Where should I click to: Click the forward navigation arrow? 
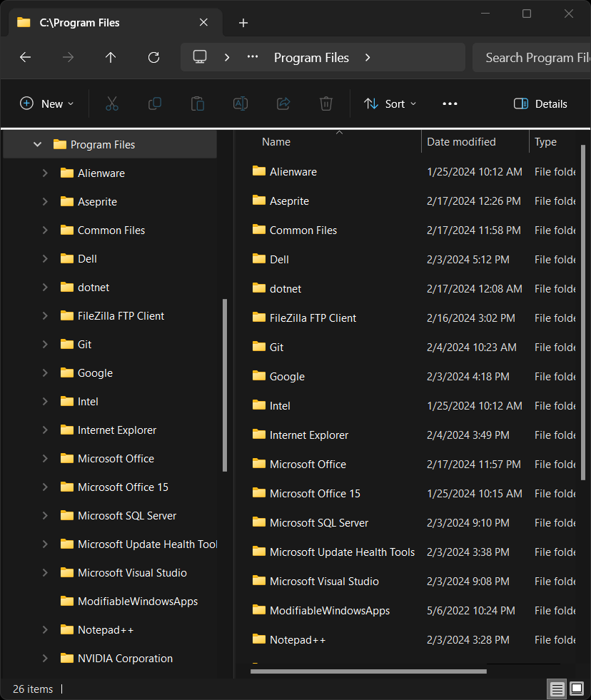[68, 57]
